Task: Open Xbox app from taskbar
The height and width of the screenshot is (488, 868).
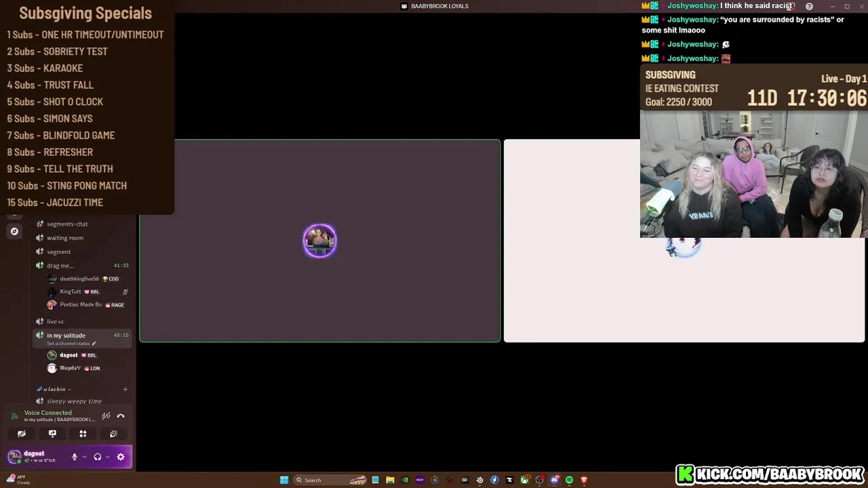Action: coord(524,480)
